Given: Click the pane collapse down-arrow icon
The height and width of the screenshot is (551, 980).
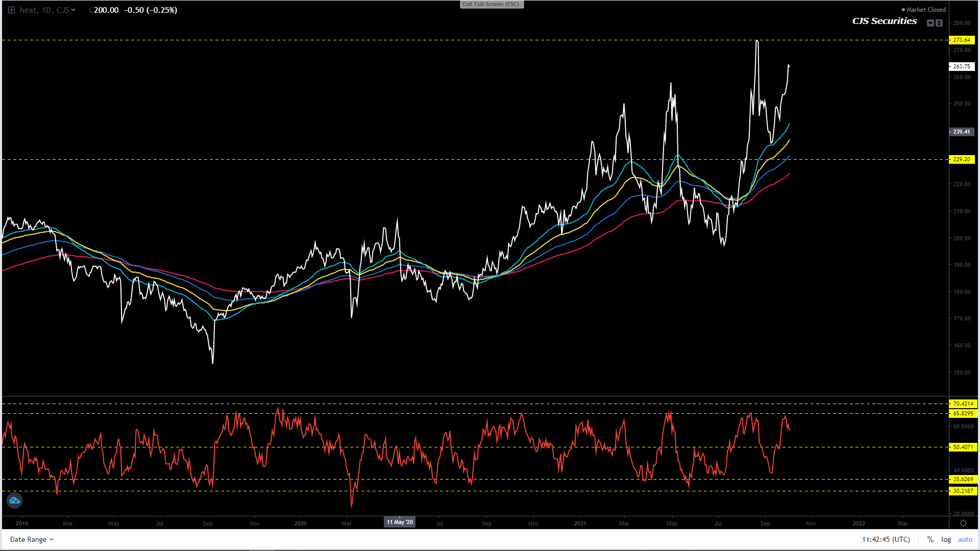Looking at the screenshot, I should coord(930,23).
